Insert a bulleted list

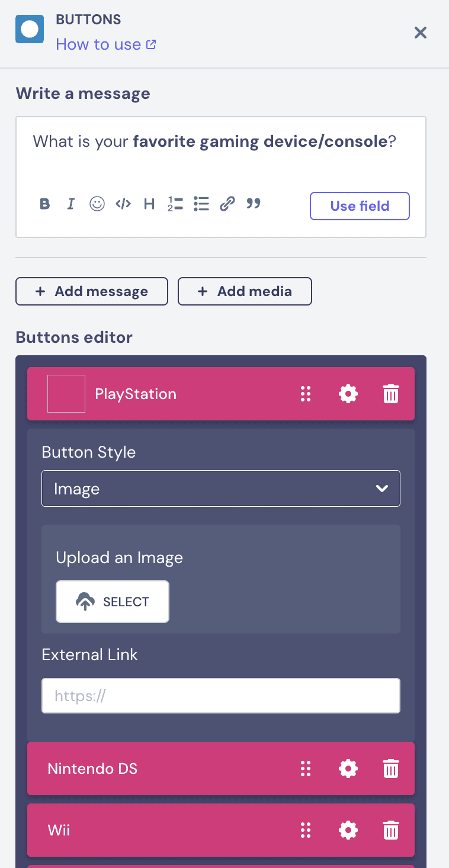201,204
